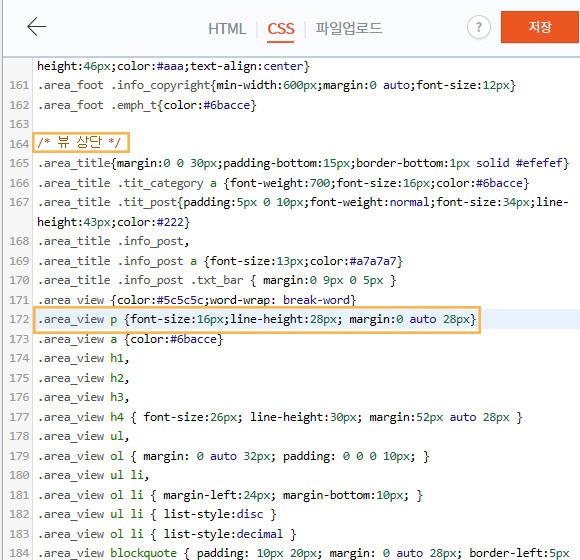The height and width of the screenshot is (560, 580).
Task: Click the .area_foot .info_copyright rule line
Action: tap(276, 85)
